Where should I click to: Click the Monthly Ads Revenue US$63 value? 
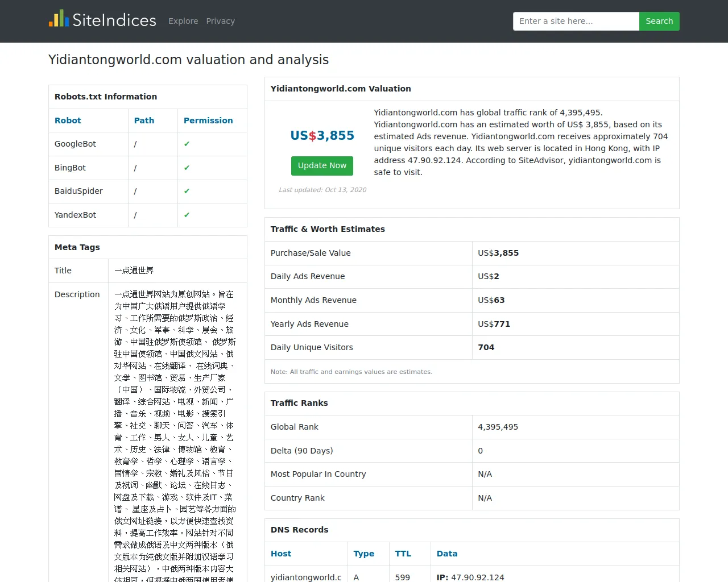(x=491, y=300)
